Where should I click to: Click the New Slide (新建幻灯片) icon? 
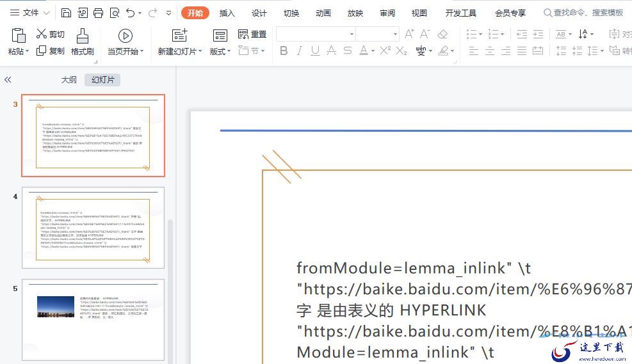pos(179,35)
